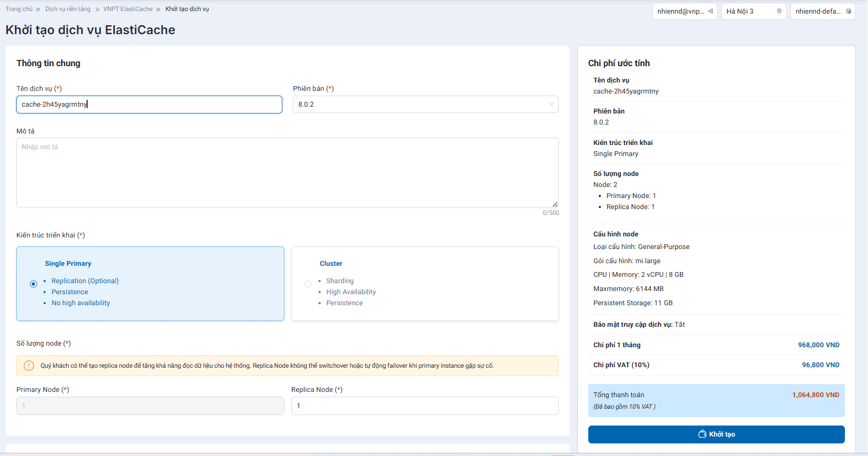Image resolution: width=868 pixels, height=456 pixels.
Task: Click the warning icon in the replica notice
Action: pos(29,366)
